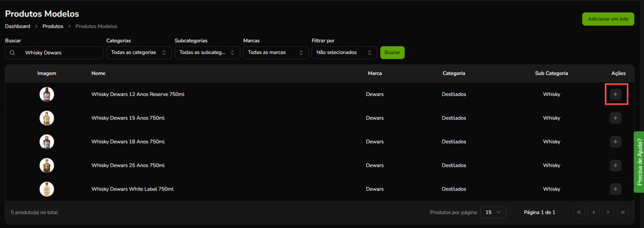Click Destilados category in 15 Anos row

pos(454,118)
